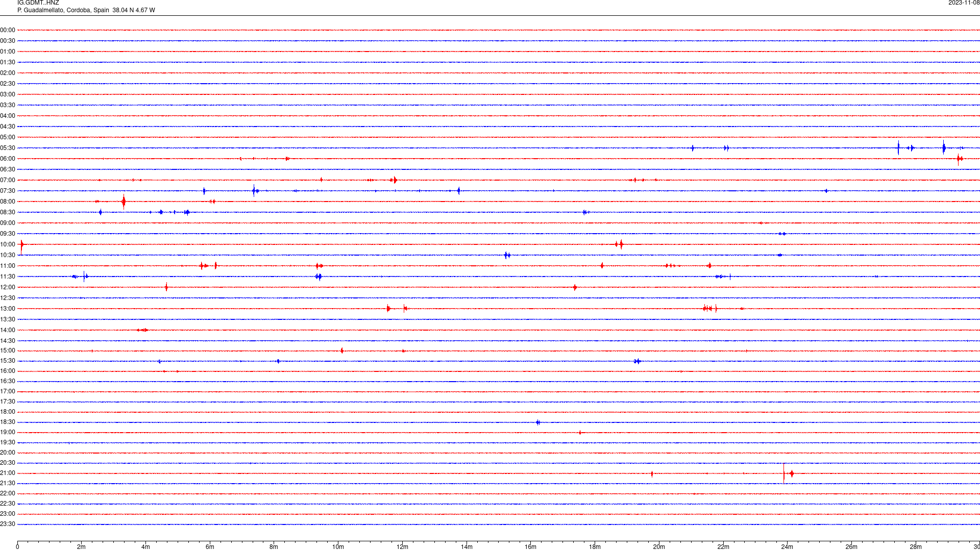Select the 03:00 time row label
The width and height of the screenshot is (980, 551).
pos(8,94)
